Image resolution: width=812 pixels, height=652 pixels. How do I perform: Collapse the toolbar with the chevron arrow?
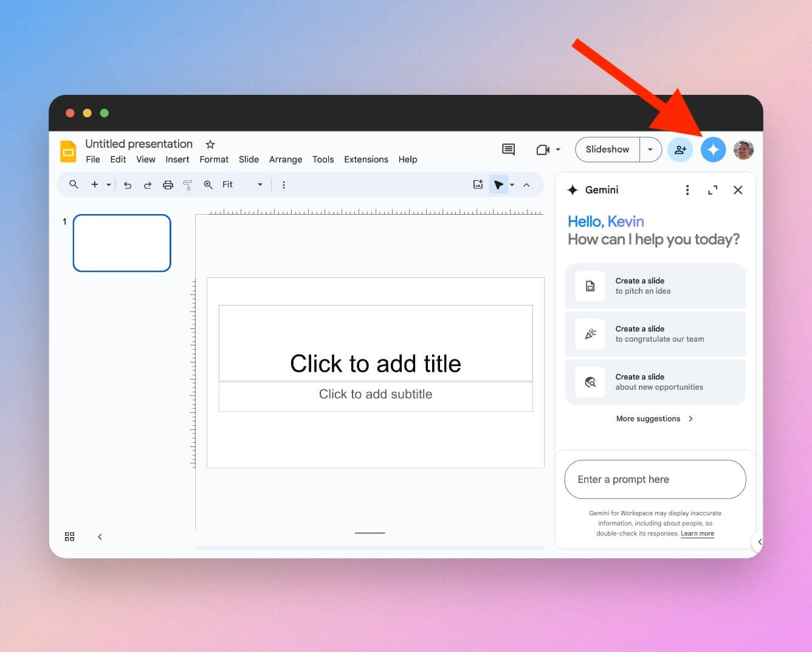coord(526,184)
